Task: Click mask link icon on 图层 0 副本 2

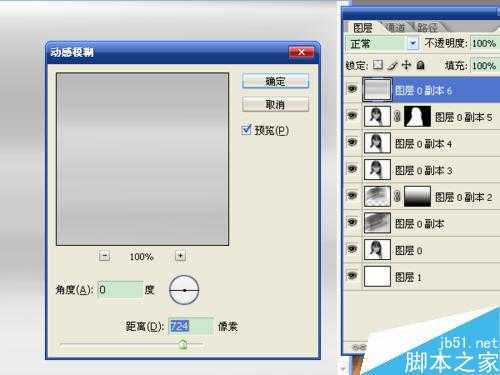Action: [x=397, y=196]
